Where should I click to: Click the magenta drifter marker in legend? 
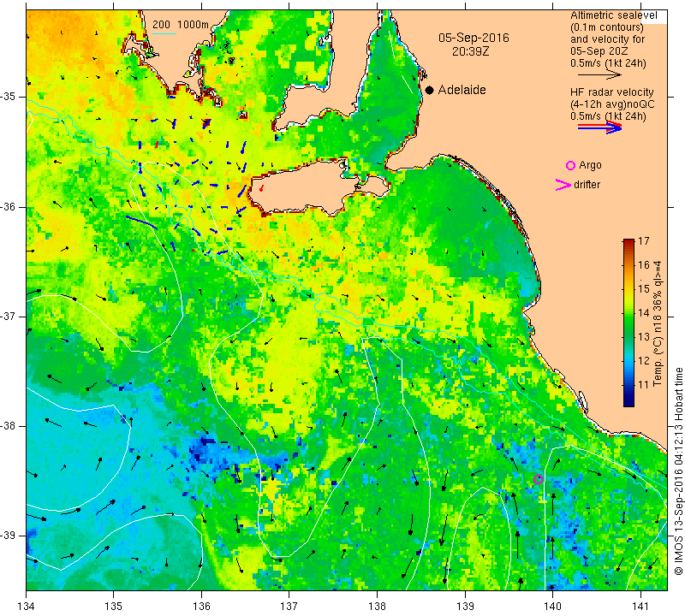coord(563,185)
